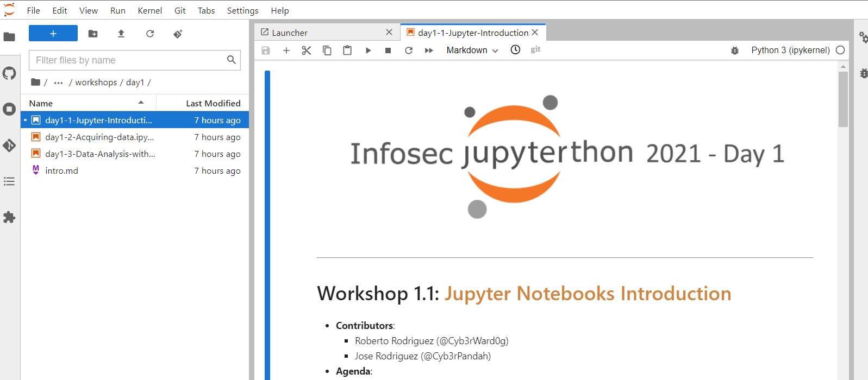868x380 pixels.
Task: Close the day1-1-Jupyter-Introduction tab
Action: click(535, 33)
